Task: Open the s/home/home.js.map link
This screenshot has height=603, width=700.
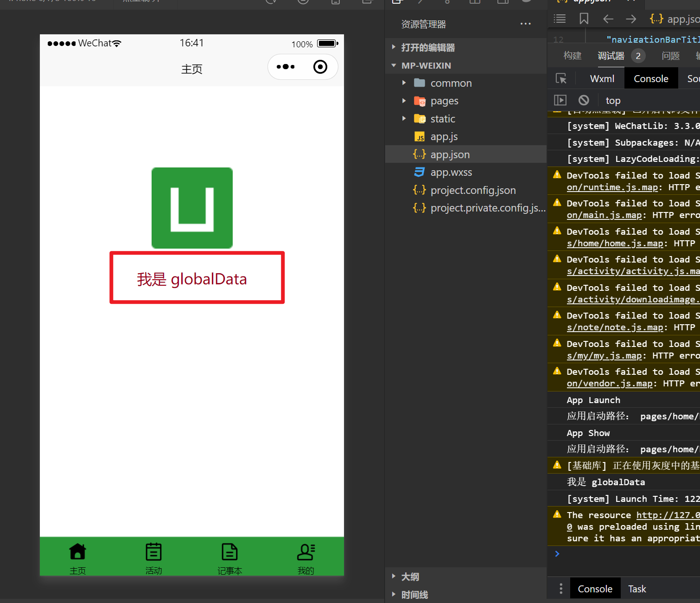Action: pos(615,244)
